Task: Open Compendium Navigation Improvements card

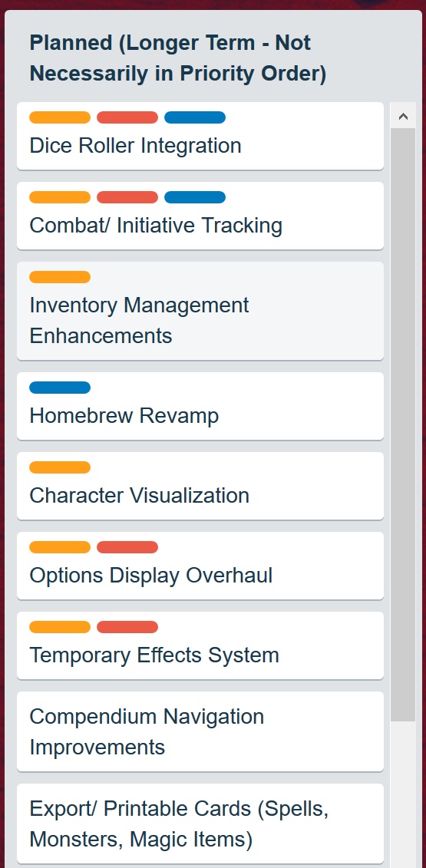Action: tap(200, 731)
